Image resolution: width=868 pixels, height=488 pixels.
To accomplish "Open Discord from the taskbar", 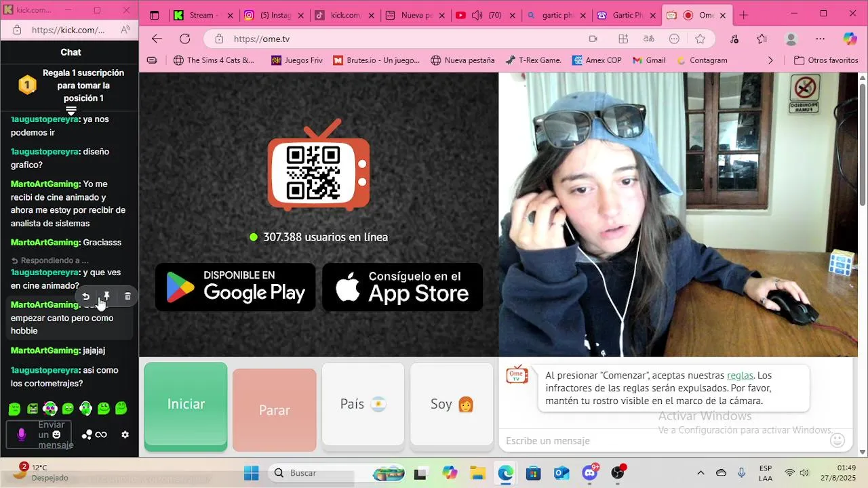I will [x=590, y=472].
